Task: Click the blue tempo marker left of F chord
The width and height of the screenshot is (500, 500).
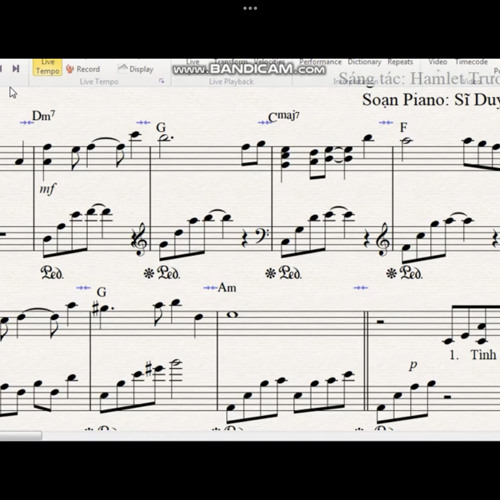Action: 386,123
